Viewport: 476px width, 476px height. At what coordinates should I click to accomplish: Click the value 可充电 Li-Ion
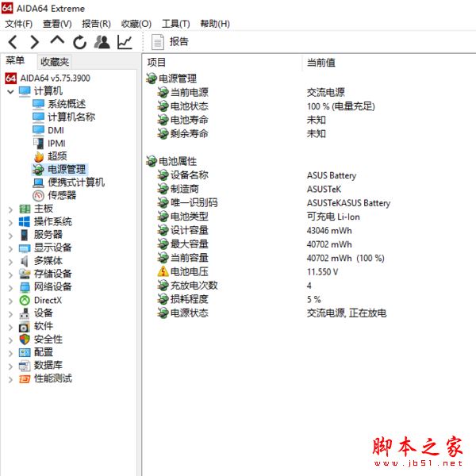333,217
